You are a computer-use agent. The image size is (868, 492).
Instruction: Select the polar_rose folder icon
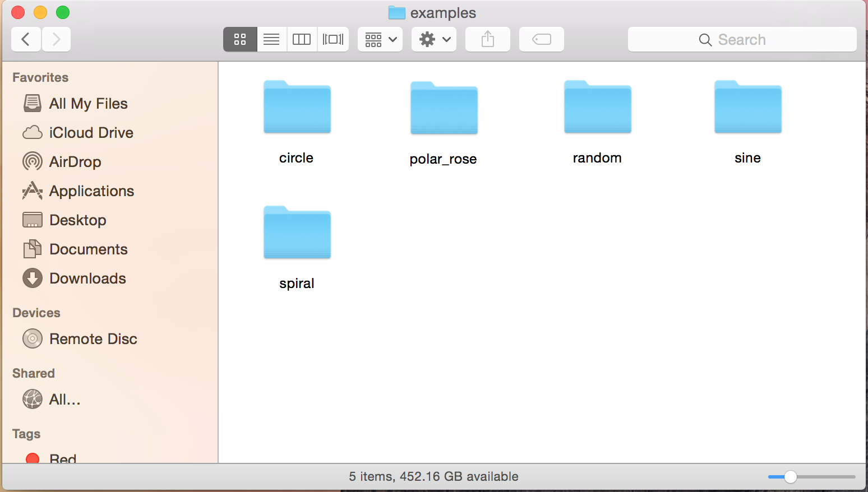click(x=444, y=108)
